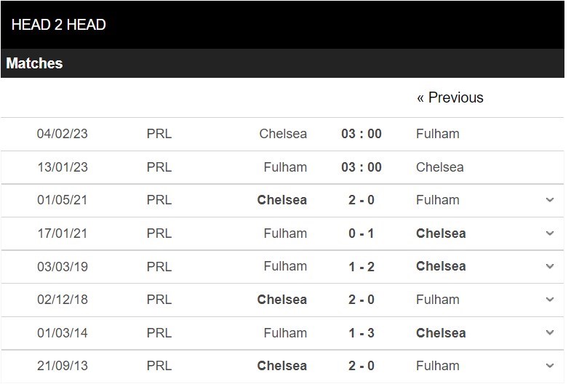
Task: Expand the 17/01/21 match row chevron
Action: coord(550,233)
